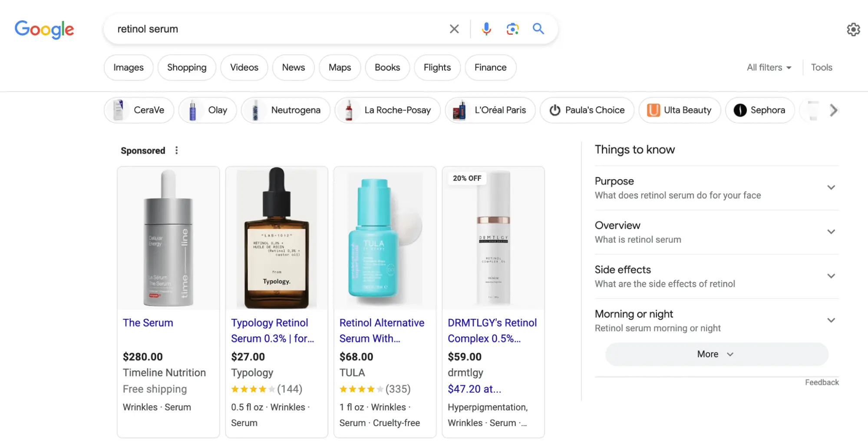Viewport: 868px width, 446px height.
Task: Select the La Roche-Posay brand chip
Action: point(387,110)
